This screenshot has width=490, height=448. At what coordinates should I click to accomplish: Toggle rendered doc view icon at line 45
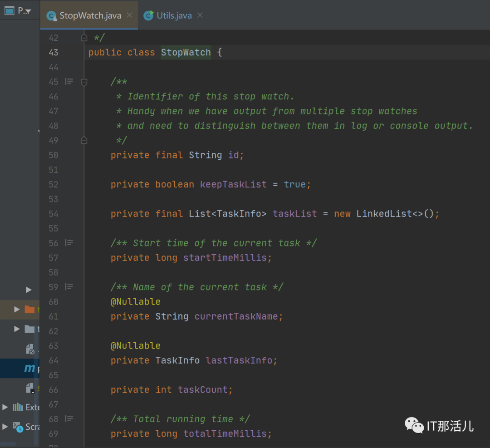coord(69,82)
